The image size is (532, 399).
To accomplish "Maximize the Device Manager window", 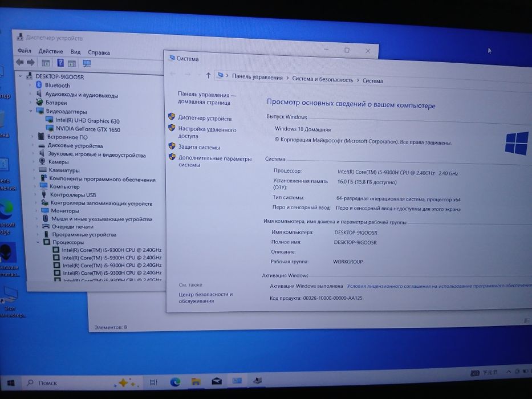I will [x=347, y=50].
